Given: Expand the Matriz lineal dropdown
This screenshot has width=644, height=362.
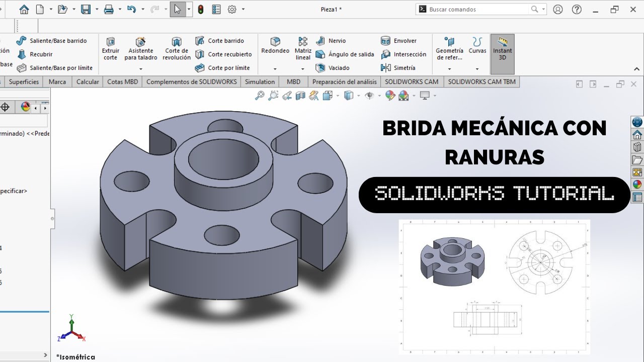Looking at the screenshot, I should pos(303,69).
